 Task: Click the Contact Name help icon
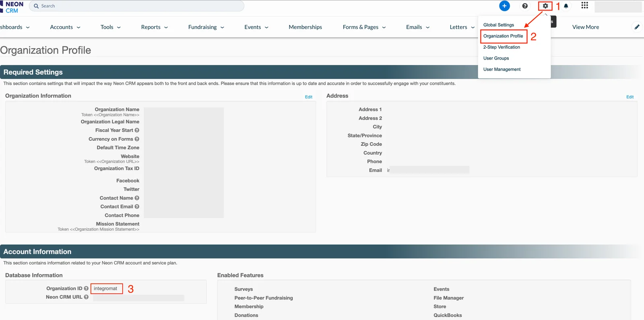(x=137, y=198)
